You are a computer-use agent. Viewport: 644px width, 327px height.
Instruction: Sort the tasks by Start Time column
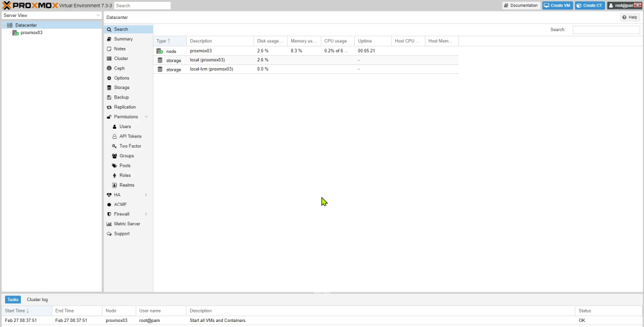[x=27, y=311]
